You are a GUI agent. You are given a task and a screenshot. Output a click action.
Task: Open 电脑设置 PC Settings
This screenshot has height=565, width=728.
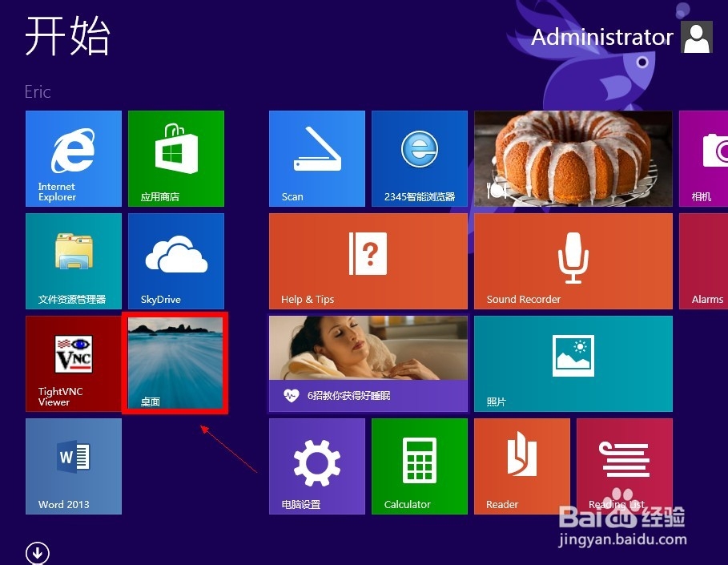point(316,466)
